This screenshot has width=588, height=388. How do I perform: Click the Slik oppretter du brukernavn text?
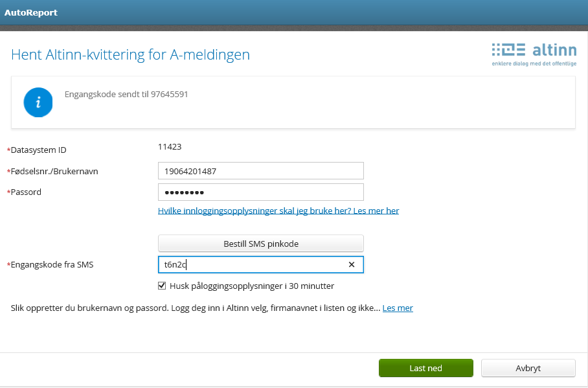point(194,308)
